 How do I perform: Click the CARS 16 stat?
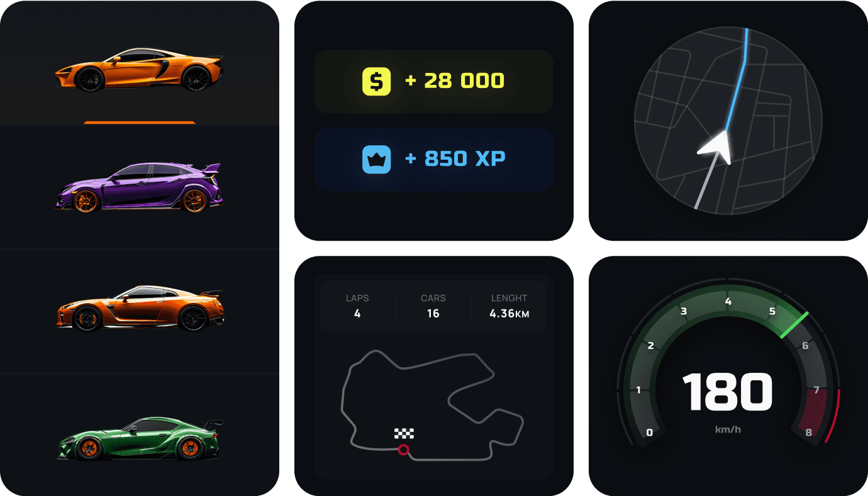[x=433, y=306]
